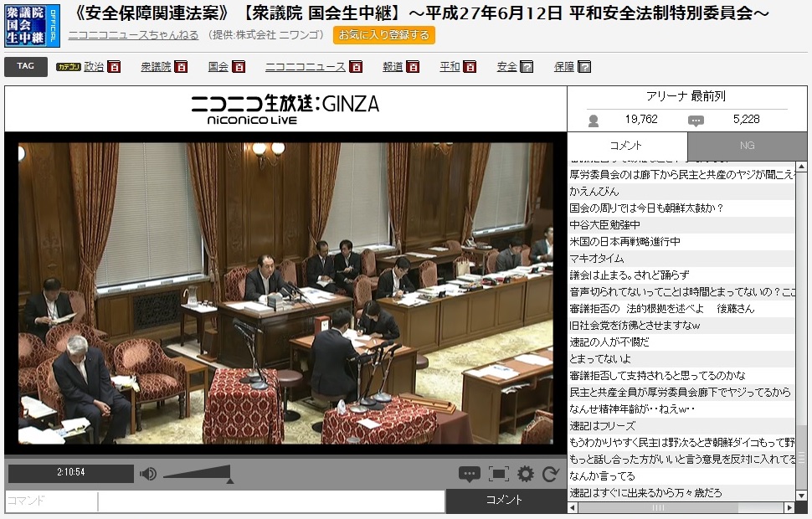Click comment list scroll up arrow
Image resolution: width=812 pixels, height=519 pixels.
801,167
